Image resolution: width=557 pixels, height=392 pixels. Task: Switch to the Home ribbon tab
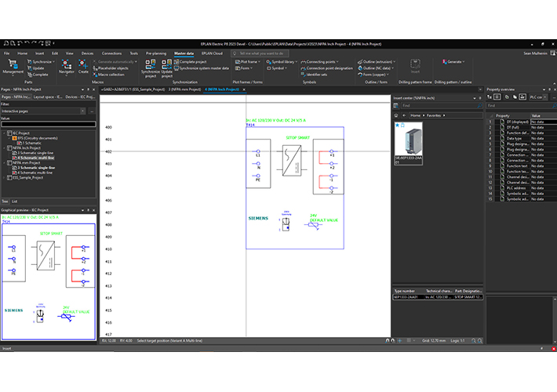23,53
